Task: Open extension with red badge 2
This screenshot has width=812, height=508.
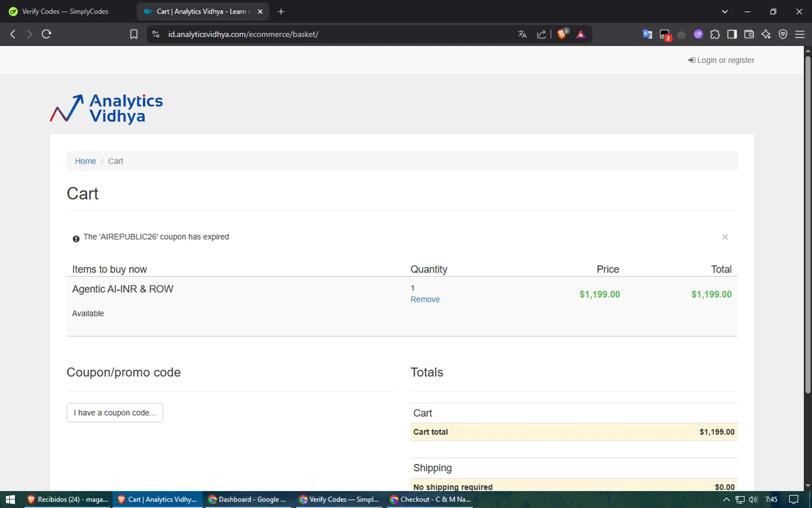Action: (x=665, y=35)
